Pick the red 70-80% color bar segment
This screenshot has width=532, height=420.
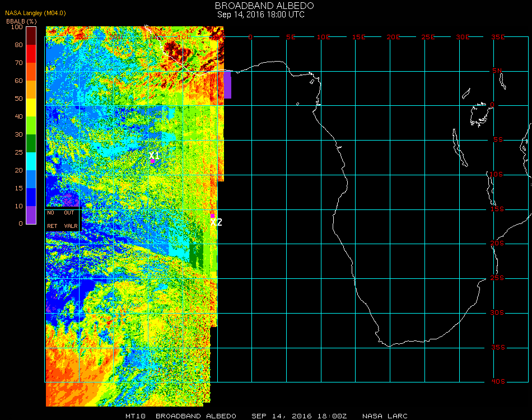pyautogui.click(x=31, y=54)
